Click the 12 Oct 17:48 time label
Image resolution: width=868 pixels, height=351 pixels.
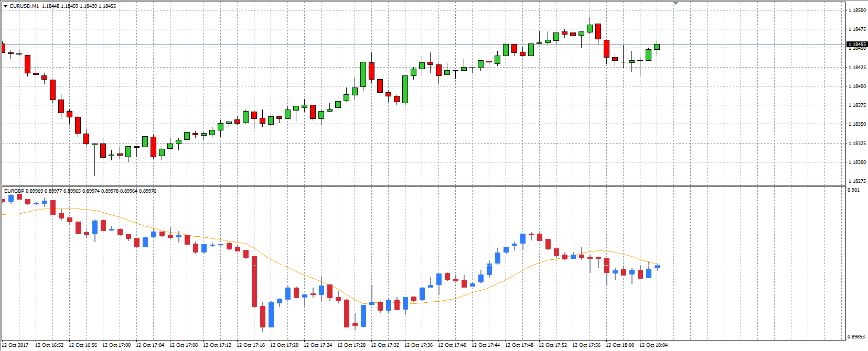pos(519,345)
